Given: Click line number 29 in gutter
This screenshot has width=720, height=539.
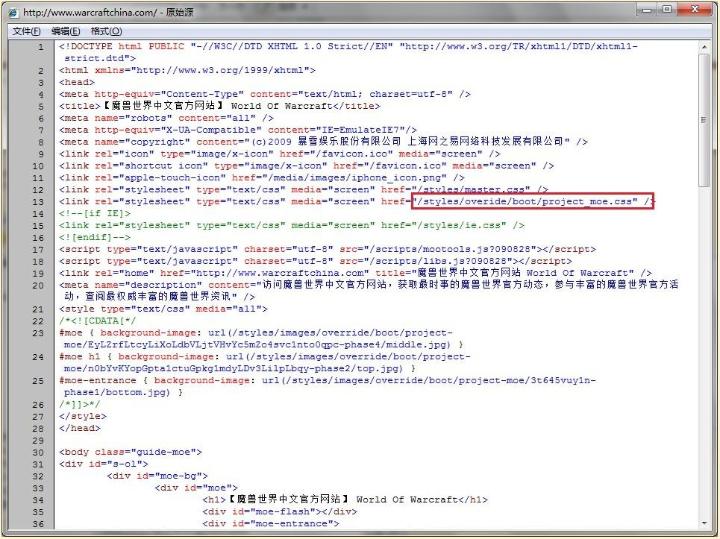Looking at the screenshot, I should tap(39, 440).
